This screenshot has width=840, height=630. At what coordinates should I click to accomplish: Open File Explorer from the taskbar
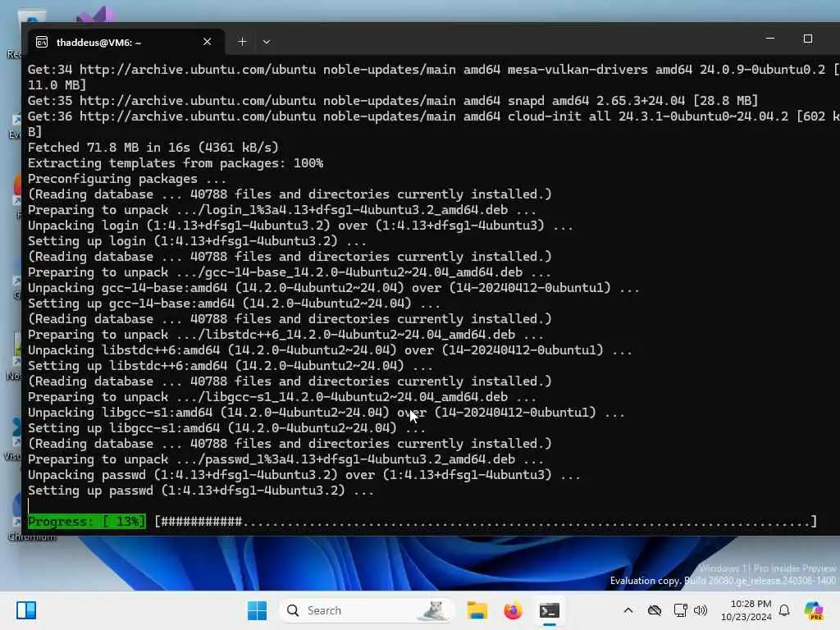[x=477, y=610]
